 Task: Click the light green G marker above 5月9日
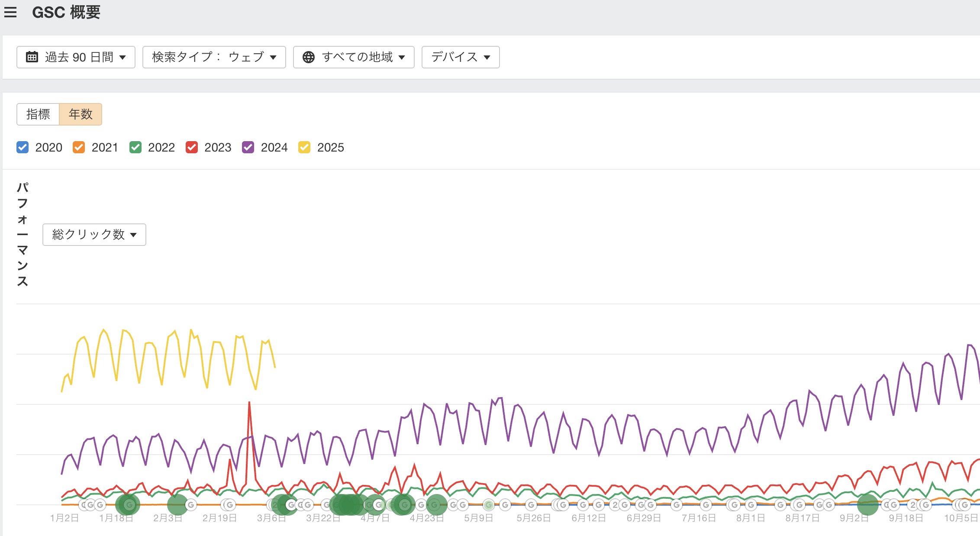[x=489, y=505]
